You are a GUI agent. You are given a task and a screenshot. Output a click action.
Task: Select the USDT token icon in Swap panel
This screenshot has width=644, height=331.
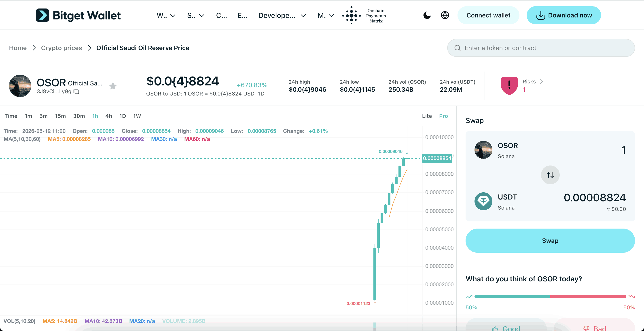coord(483,201)
